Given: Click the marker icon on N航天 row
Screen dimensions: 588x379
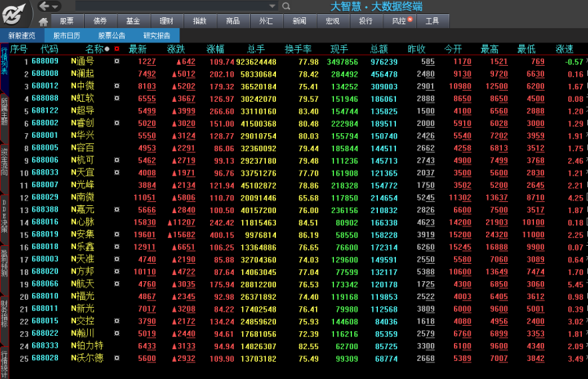Looking at the screenshot, I should pyautogui.click(x=117, y=283).
